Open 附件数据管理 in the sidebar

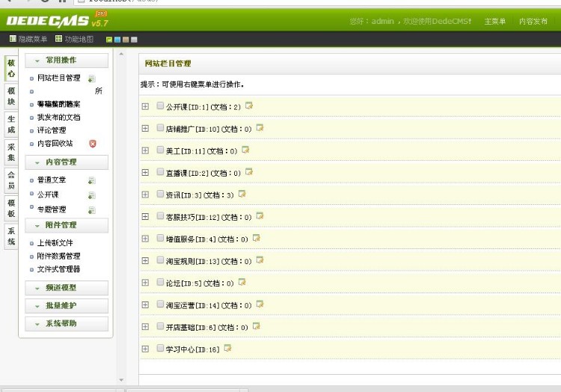(x=58, y=256)
